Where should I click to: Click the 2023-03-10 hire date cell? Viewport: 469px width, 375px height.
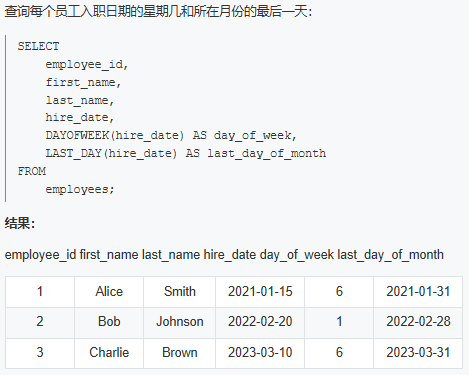pos(260,353)
